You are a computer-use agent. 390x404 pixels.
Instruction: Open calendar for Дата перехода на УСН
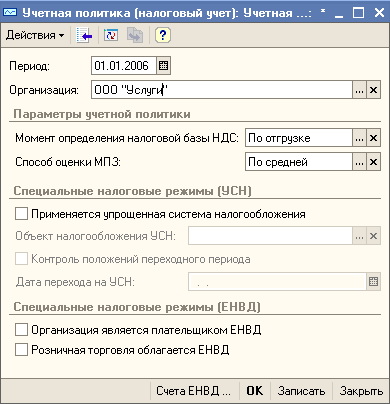coord(374,282)
